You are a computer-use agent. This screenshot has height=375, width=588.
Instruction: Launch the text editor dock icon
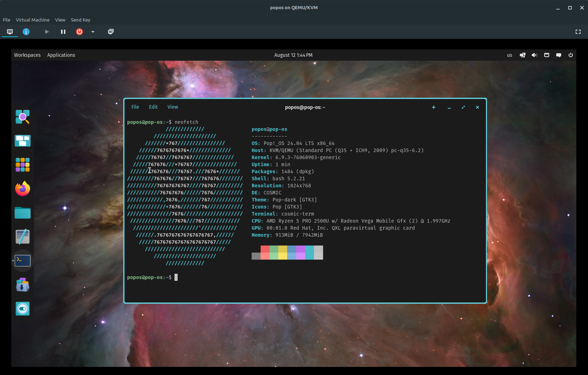(x=23, y=237)
